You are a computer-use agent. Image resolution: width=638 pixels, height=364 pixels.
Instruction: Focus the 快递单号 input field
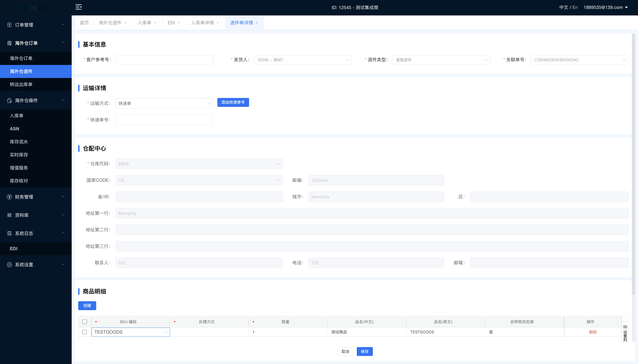(164, 120)
